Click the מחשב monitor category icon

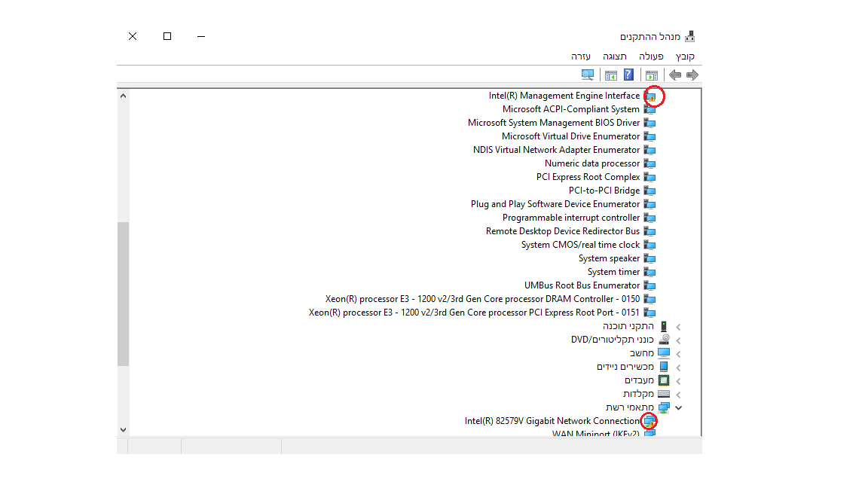pyautogui.click(x=664, y=353)
